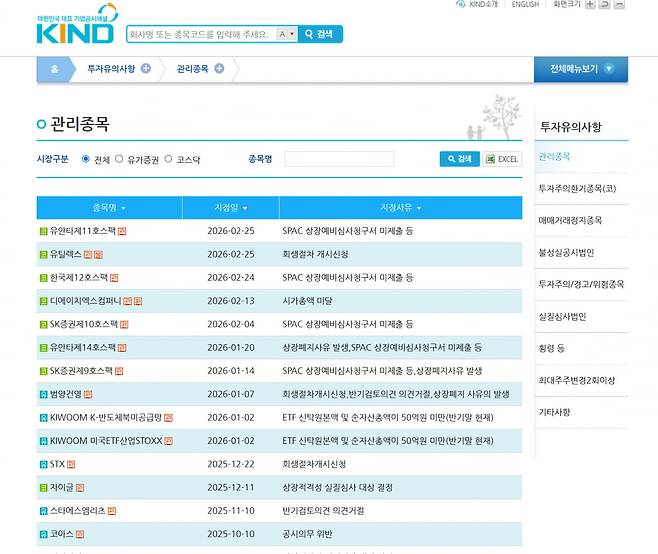Open the KIND소개 link icon
The width and height of the screenshot is (658, 554).
coord(461,4)
